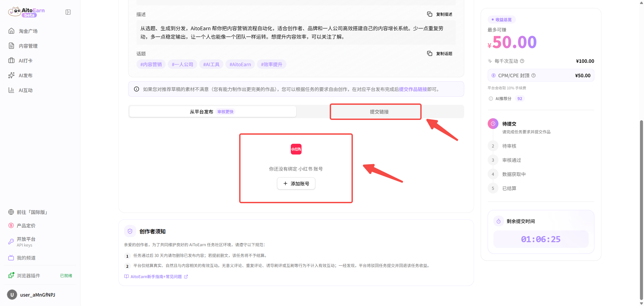Click the ¥50.00 earnings amount
Image resolution: width=644 pixels, height=306 pixels.
pos(512,42)
